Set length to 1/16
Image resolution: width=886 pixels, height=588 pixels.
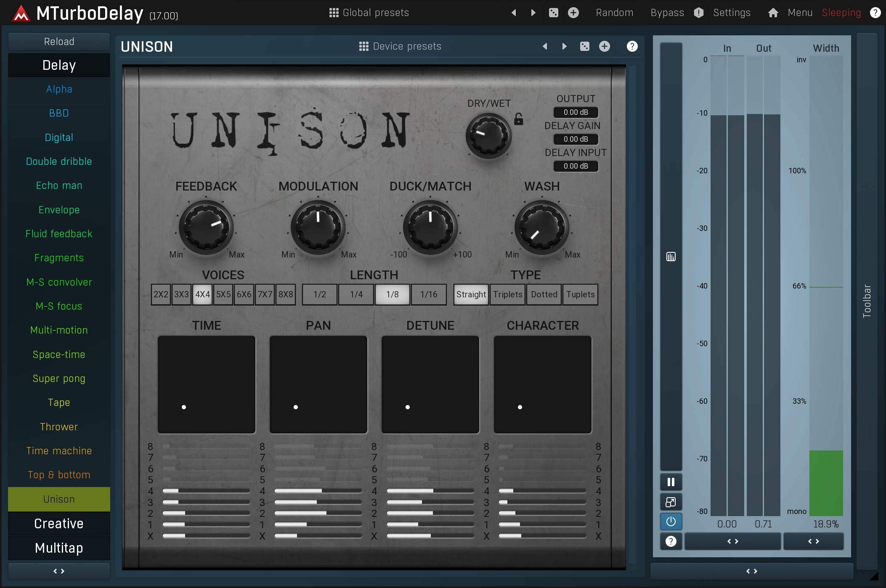click(x=429, y=294)
